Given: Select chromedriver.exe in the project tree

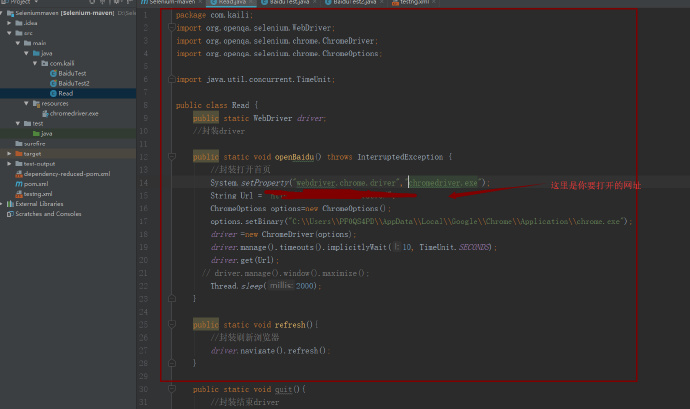Looking at the screenshot, I should pyautogui.click(x=74, y=114).
